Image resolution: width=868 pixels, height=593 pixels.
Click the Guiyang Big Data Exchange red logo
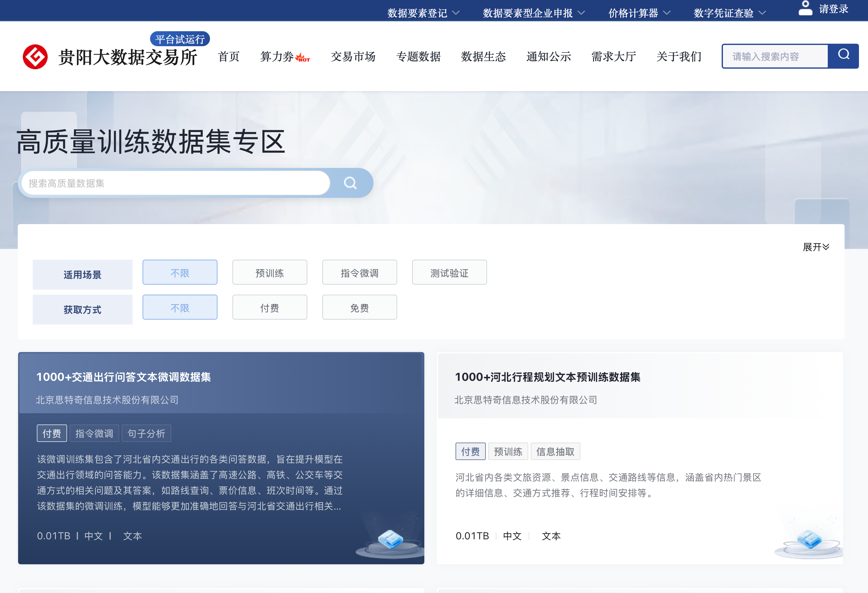(x=35, y=57)
